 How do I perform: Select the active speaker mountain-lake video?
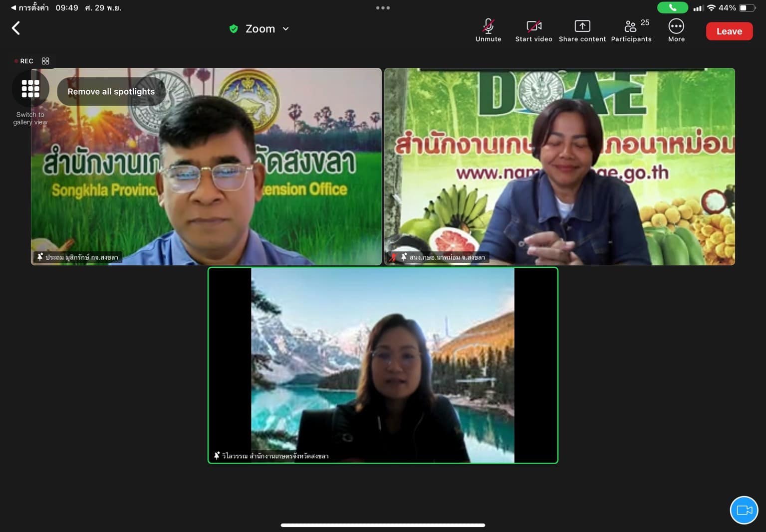click(383, 365)
